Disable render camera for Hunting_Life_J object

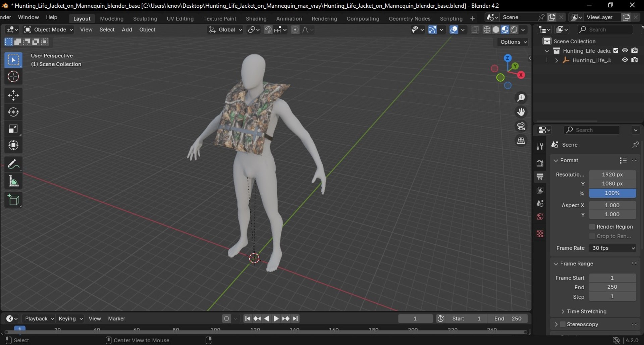point(635,60)
